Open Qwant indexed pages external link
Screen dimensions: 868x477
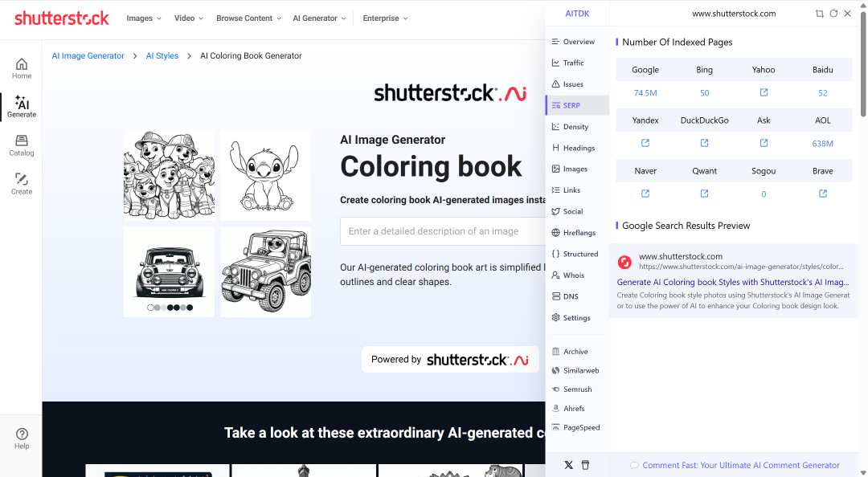[x=704, y=193]
